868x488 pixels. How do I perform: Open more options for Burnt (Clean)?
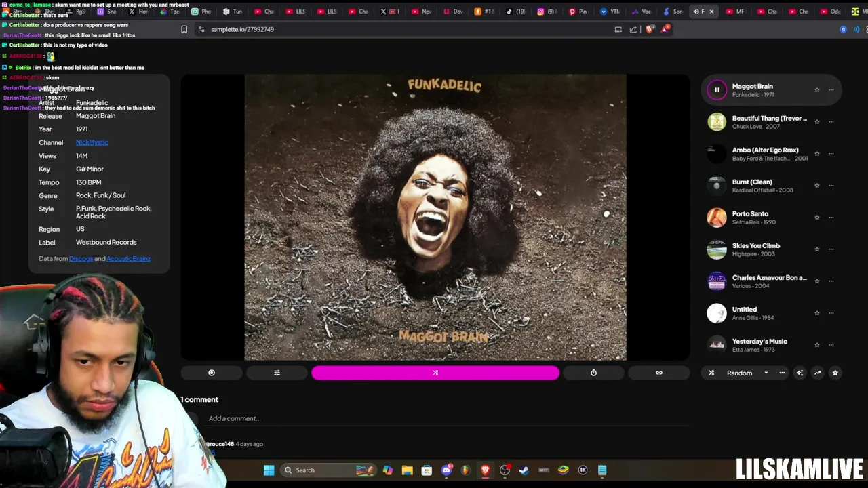coord(831,186)
